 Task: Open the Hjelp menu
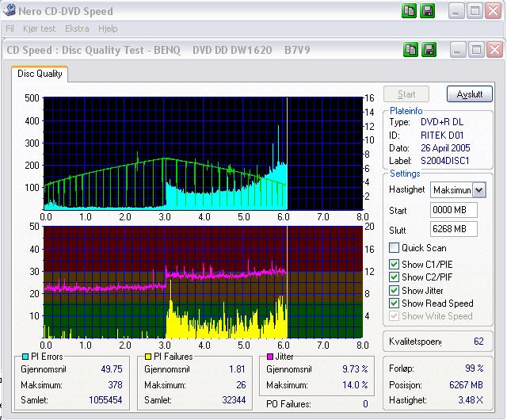coord(108,29)
